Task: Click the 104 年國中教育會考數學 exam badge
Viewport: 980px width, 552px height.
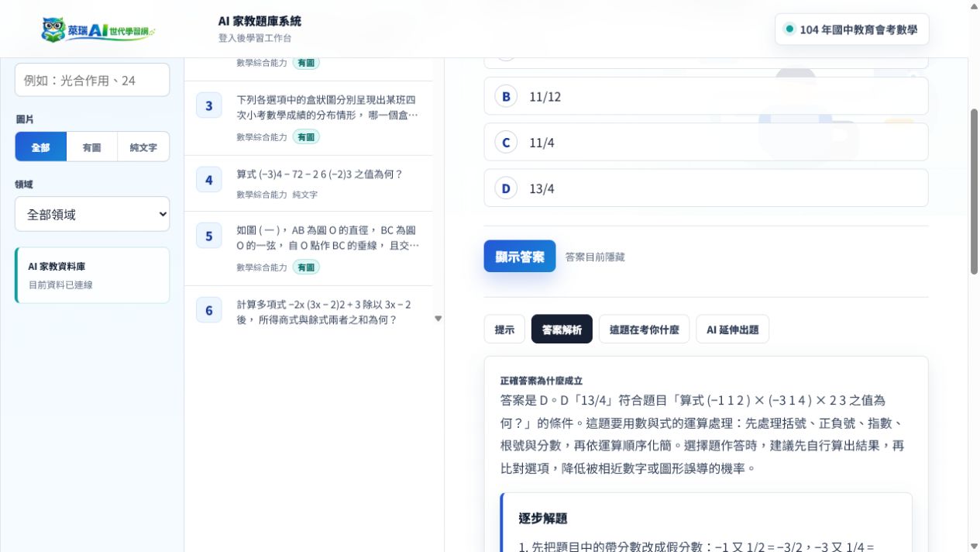Action: point(851,29)
